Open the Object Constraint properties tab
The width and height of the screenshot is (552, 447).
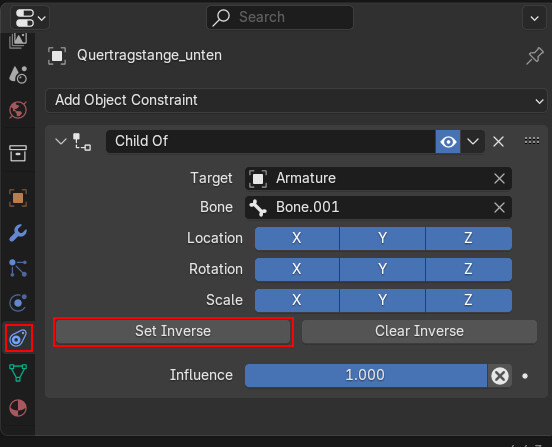tap(18, 338)
